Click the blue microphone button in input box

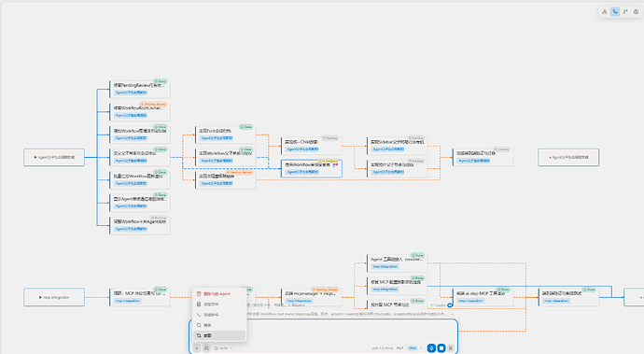click(431, 347)
